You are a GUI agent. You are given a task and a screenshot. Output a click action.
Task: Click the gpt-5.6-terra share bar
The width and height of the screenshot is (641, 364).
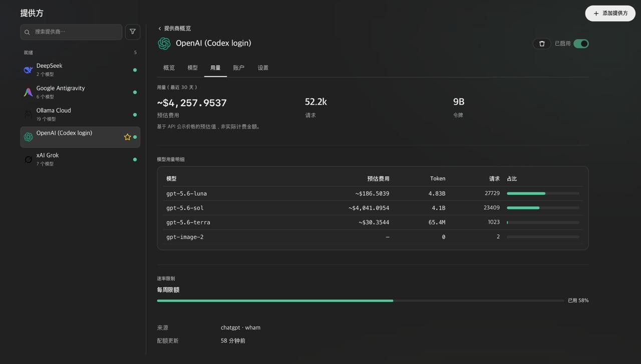pos(543,222)
